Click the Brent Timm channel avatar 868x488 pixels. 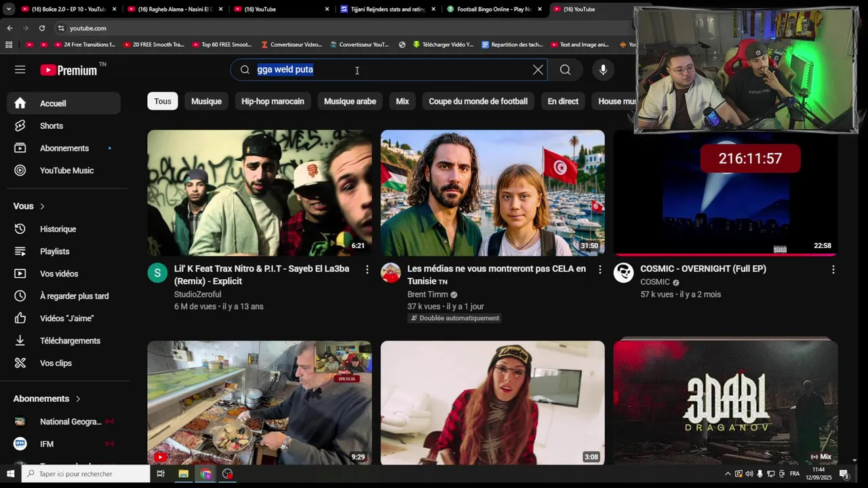(391, 272)
